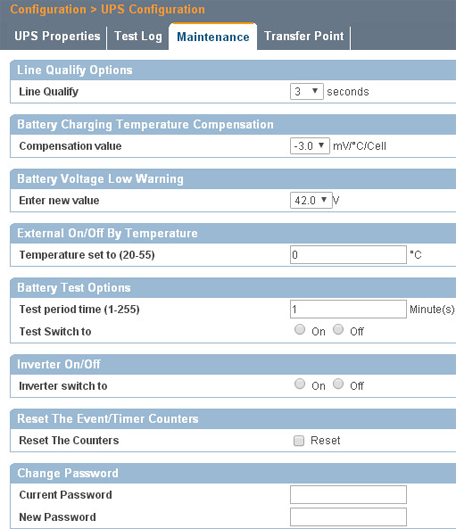This screenshot has height=529, width=456.
Task: Click the Test Switch to label
Action: click(x=55, y=331)
